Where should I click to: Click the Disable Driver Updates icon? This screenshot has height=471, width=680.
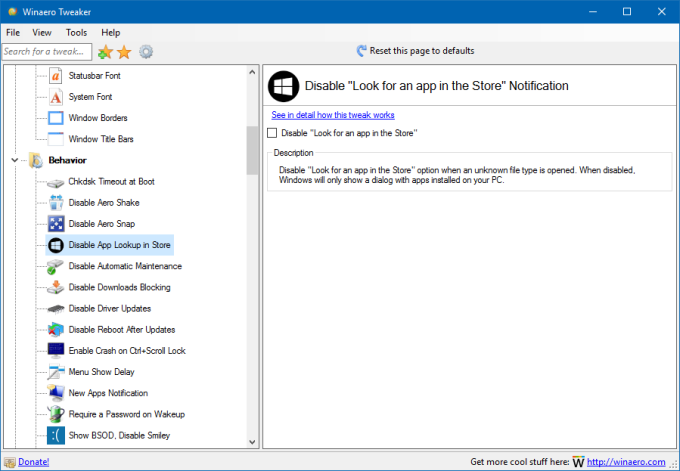pos(56,308)
